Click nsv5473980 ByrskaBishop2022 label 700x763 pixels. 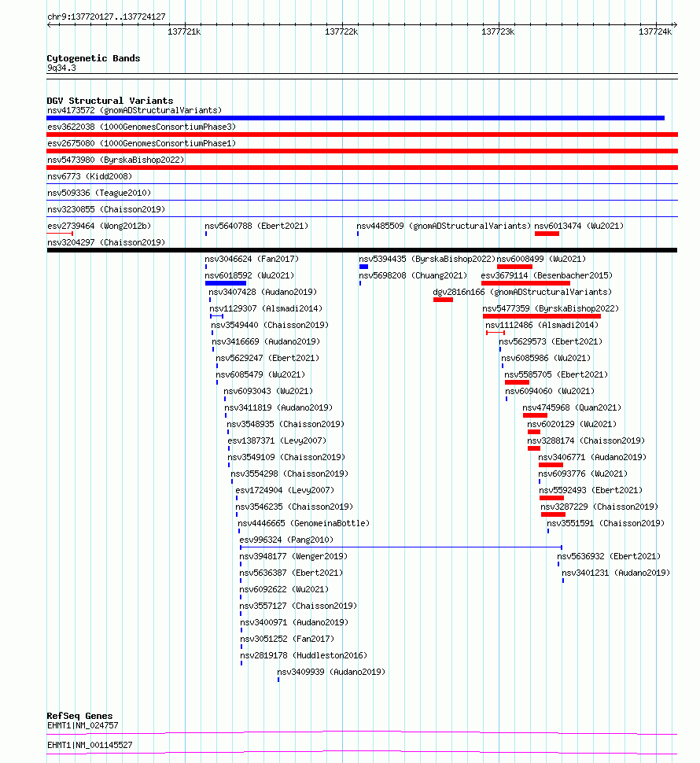point(116,160)
